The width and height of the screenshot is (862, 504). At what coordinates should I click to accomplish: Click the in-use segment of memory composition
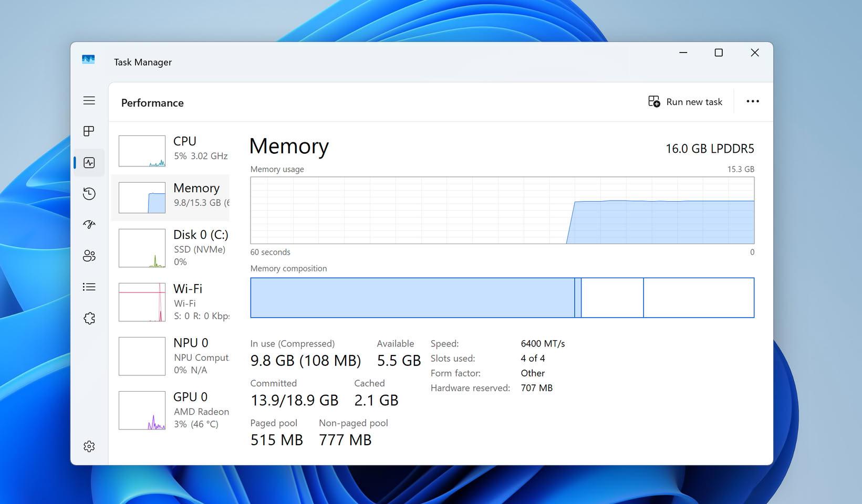412,298
